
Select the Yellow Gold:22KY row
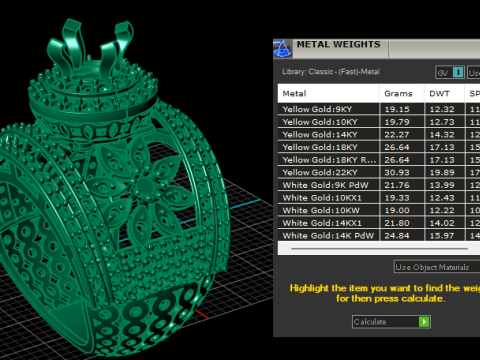click(379, 172)
